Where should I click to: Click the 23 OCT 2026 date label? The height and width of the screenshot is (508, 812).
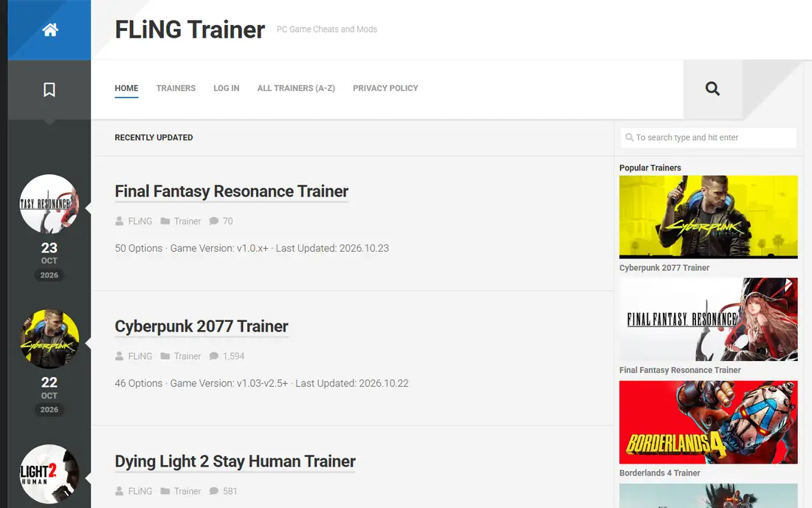(x=49, y=261)
